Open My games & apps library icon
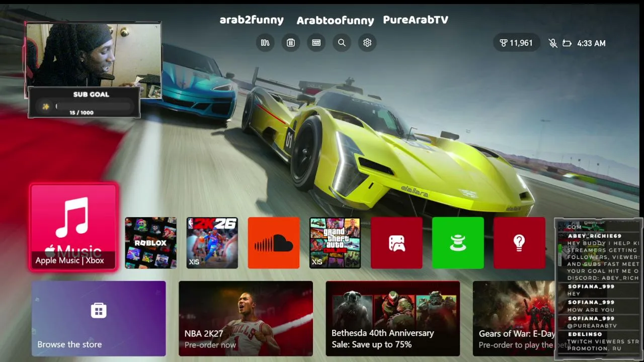 point(265,43)
